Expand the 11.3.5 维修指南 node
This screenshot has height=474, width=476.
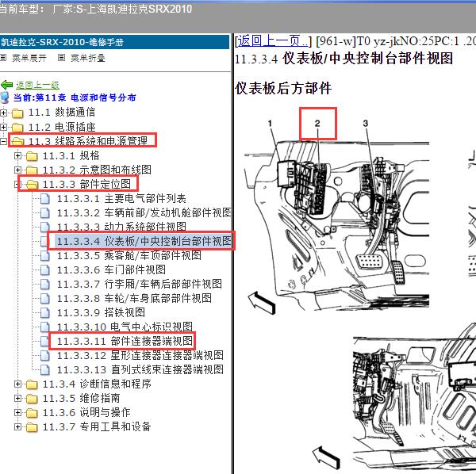click(x=18, y=398)
